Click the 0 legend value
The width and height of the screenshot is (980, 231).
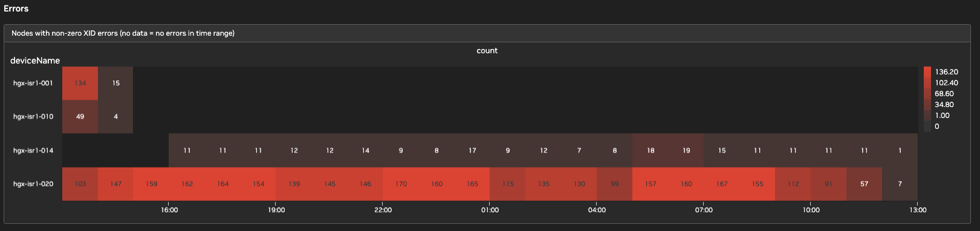point(937,126)
